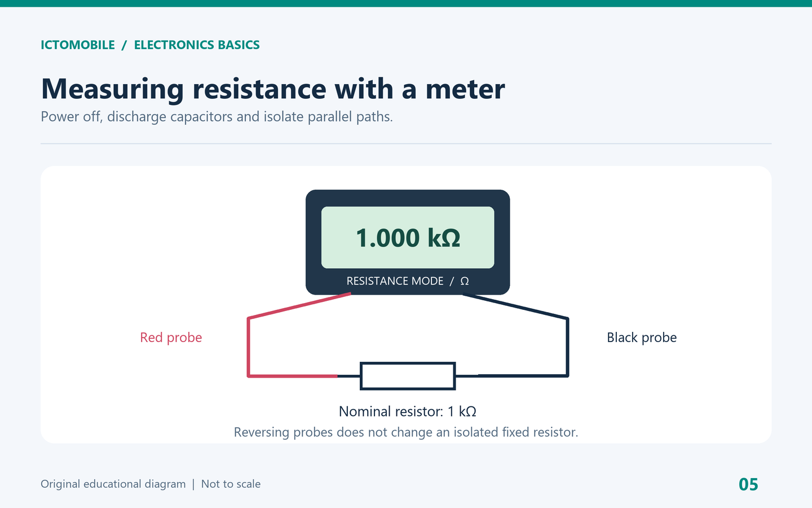Click the red probe wire vertical segment
This screenshot has width=812, height=508.
pyautogui.click(x=248, y=347)
